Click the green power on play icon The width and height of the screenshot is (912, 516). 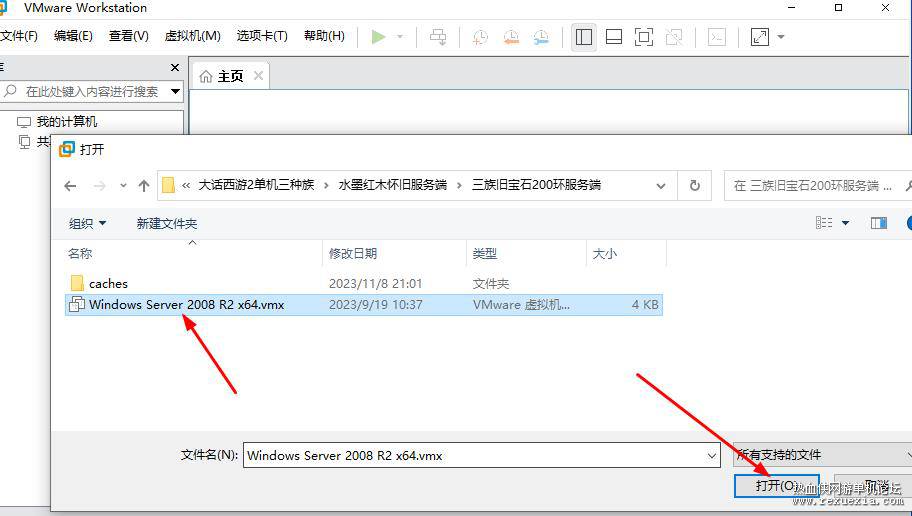(x=379, y=37)
